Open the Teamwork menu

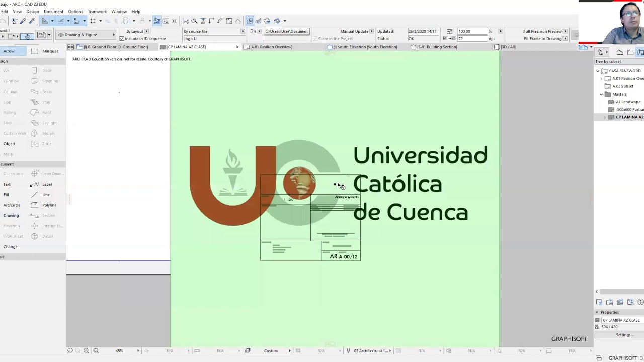coord(97,11)
